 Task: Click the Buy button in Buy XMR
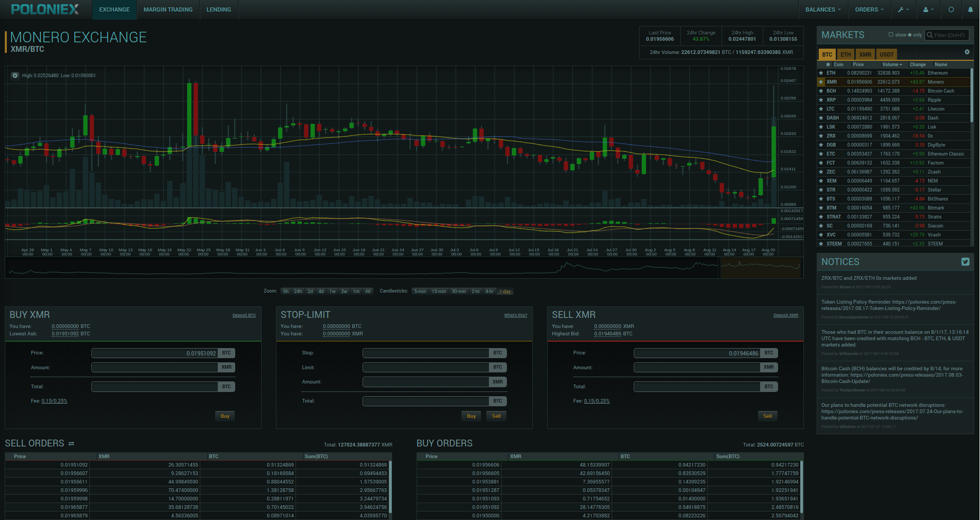coord(225,416)
